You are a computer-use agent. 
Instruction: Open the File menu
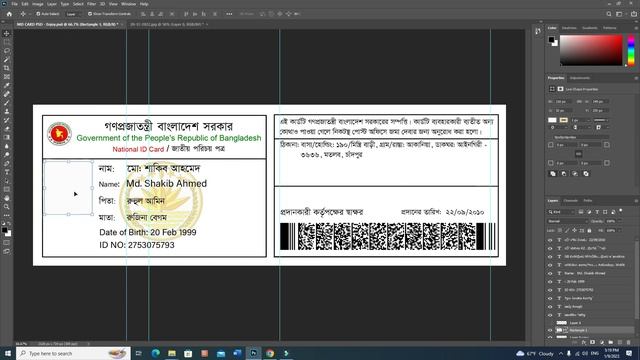[14, 4]
